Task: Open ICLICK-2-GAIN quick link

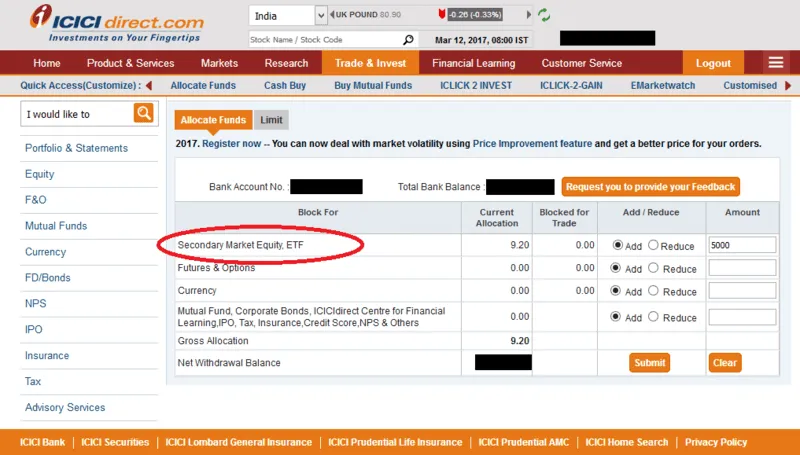Action: tap(571, 86)
